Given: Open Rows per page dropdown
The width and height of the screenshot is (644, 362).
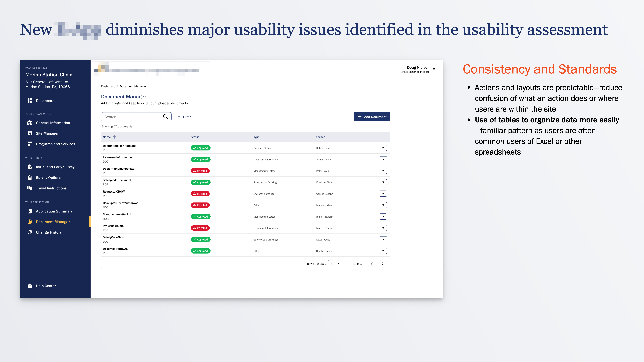Looking at the screenshot, I should click(x=335, y=264).
